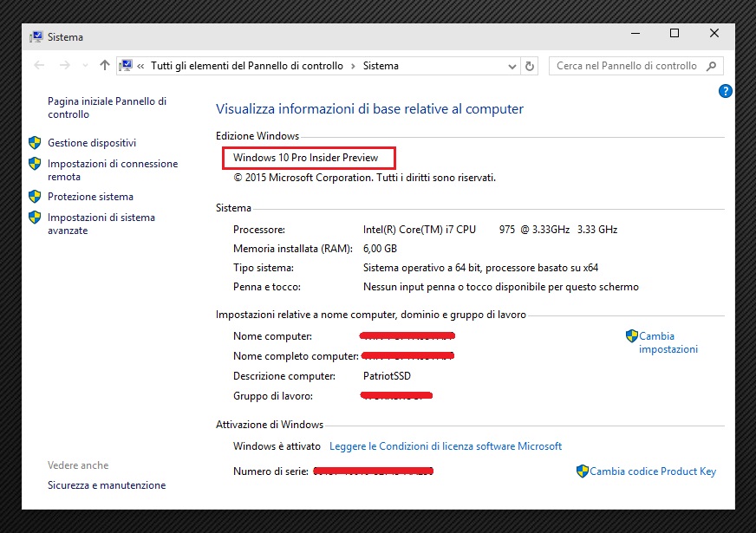Image resolution: width=756 pixels, height=533 pixels.
Task: Open Impostazioni di sistema avanzate
Action: click(x=101, y=224)
